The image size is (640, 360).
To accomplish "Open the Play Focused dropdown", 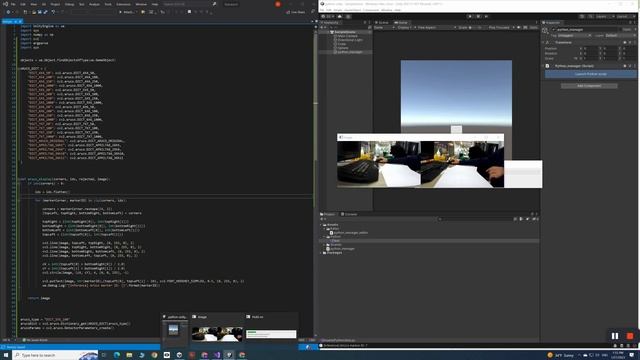I will (501, 27).
